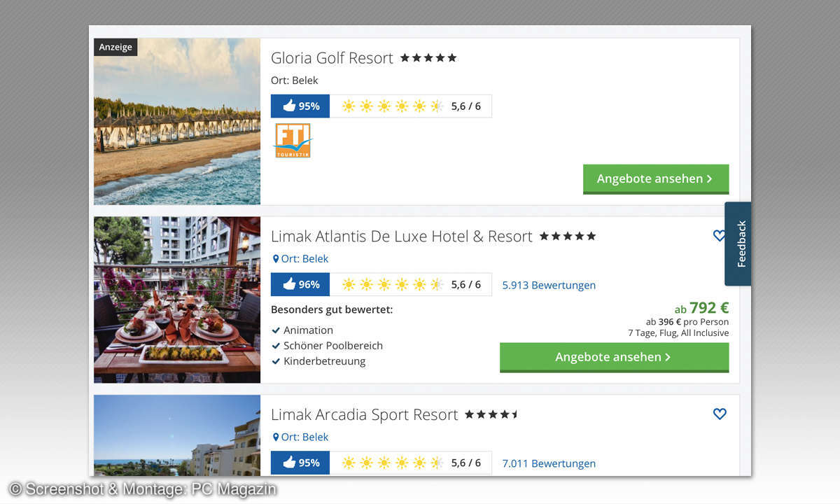The height and width of the screenshot is (504, 840).
Task: Click the Ort: Belek location link for Limak Atlantis
Action: tap(300, 259)
